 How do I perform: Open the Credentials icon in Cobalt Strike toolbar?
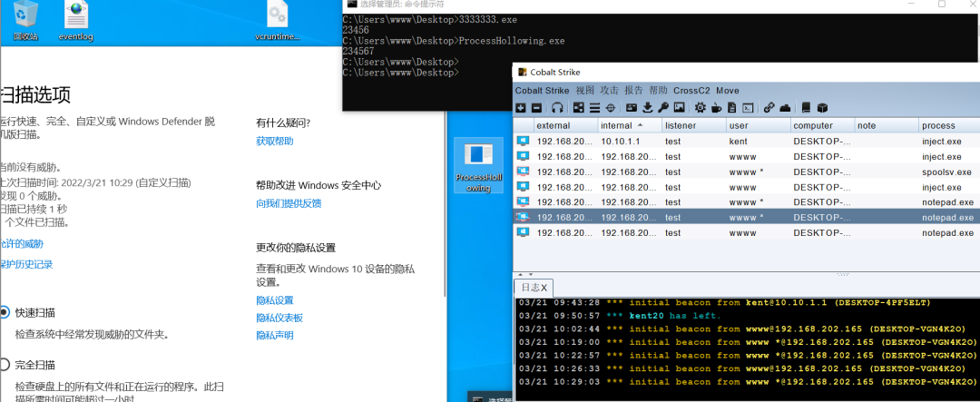click(632, 108)
